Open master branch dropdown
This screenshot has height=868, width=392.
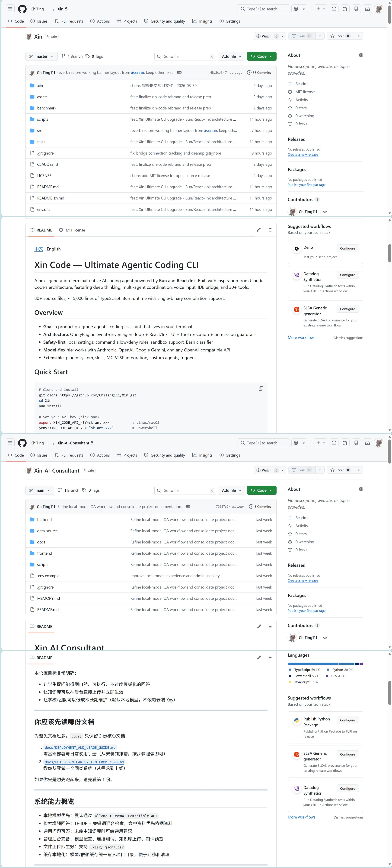click(41, 56)
